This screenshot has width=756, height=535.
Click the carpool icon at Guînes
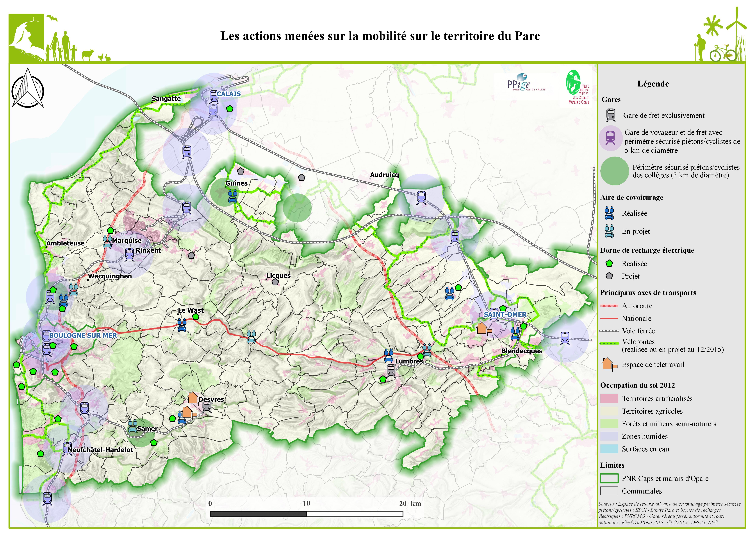(232, 196)
